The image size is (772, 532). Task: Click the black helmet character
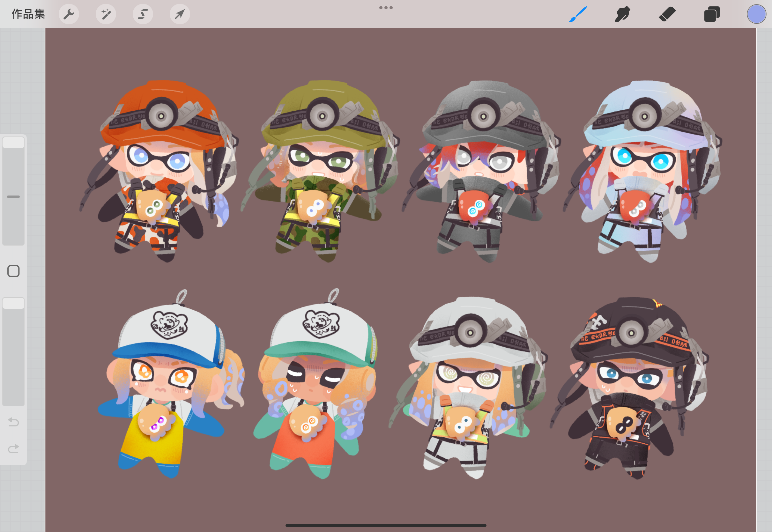[x=629, y=388]
